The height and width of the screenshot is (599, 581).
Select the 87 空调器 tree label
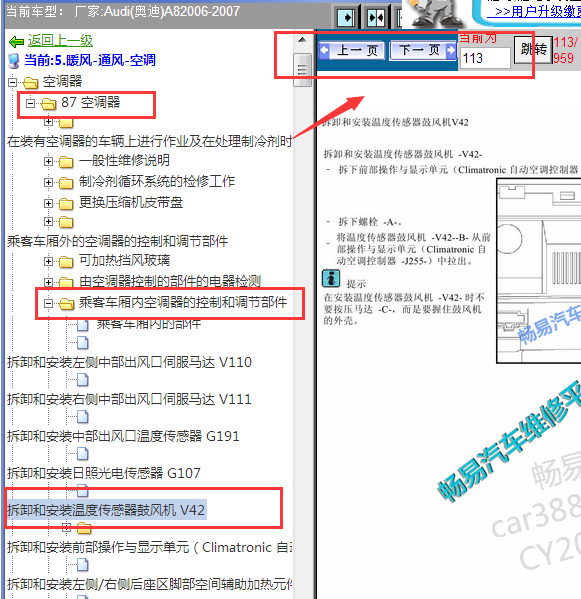(x=91, y=102)
